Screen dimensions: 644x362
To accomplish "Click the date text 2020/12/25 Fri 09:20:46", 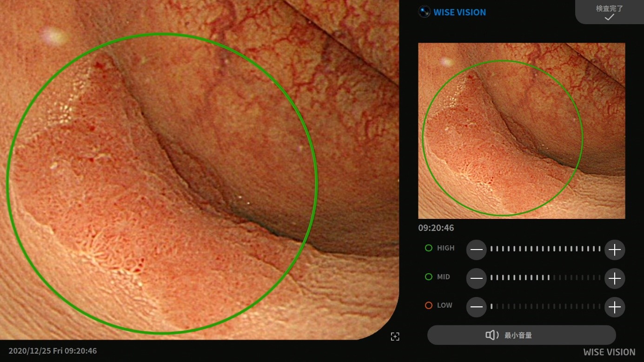I will (53, 351).
